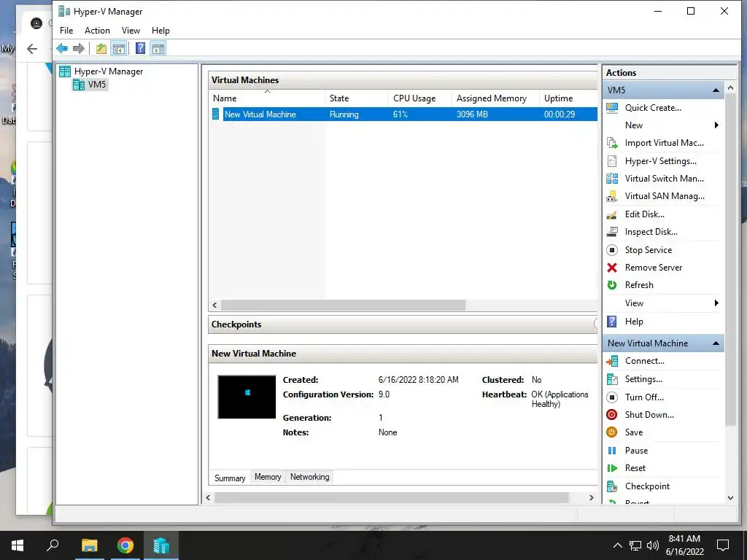This screenshot has width=747, height=560.
Task: Sort by the State column header
Action: pyautogui.click(x=356, y=98)
